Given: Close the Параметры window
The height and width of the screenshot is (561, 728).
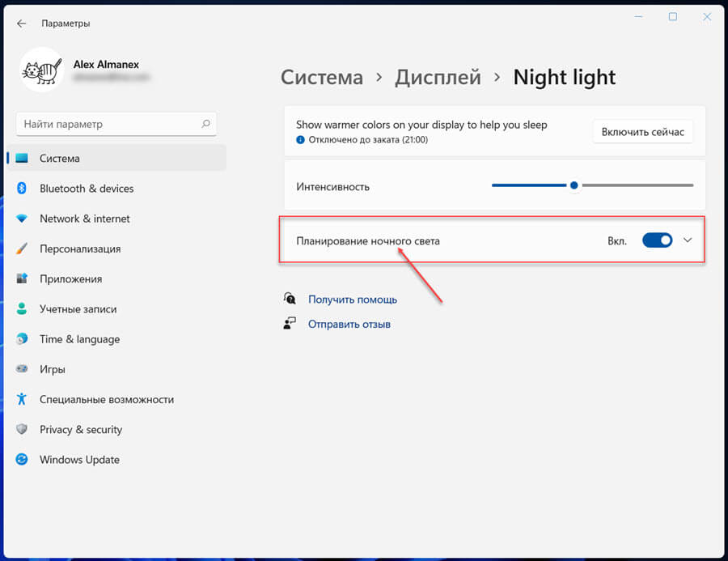Looking at the screenshot, I should point(707,17).
